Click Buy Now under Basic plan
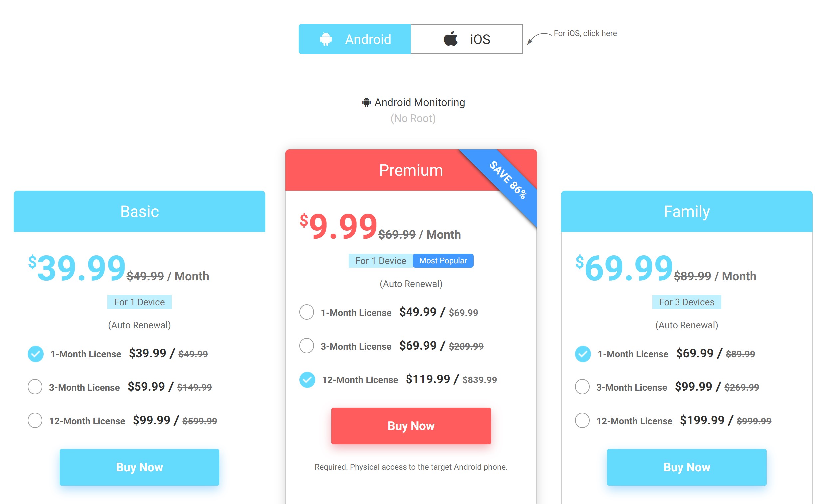The image size is (815, 504). click(139, 467)
